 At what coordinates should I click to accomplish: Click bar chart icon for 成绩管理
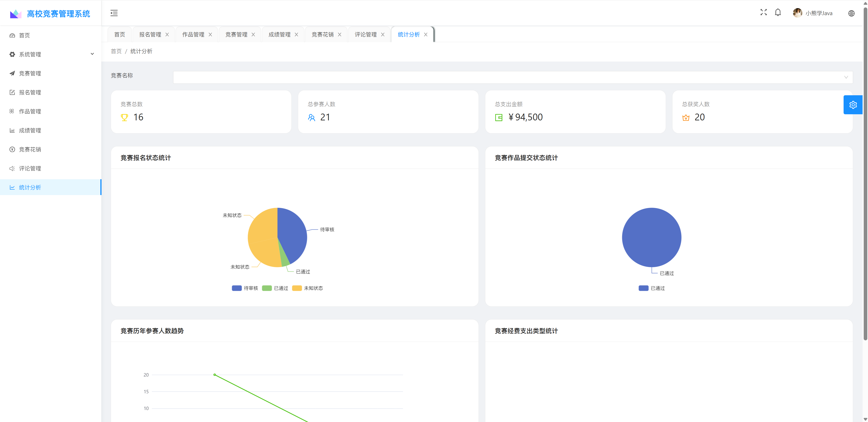pos(12,130)
